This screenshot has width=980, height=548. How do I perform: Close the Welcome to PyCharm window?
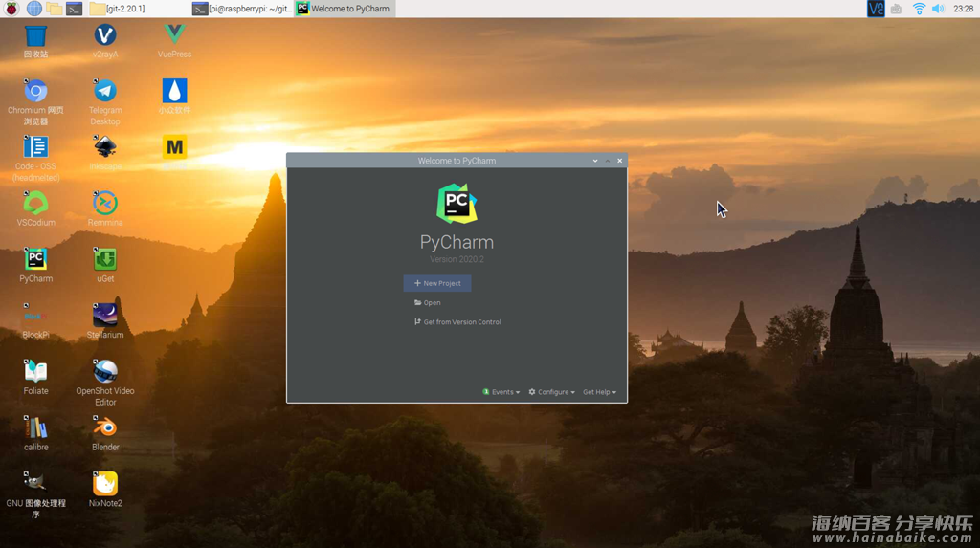pos(620,161)
